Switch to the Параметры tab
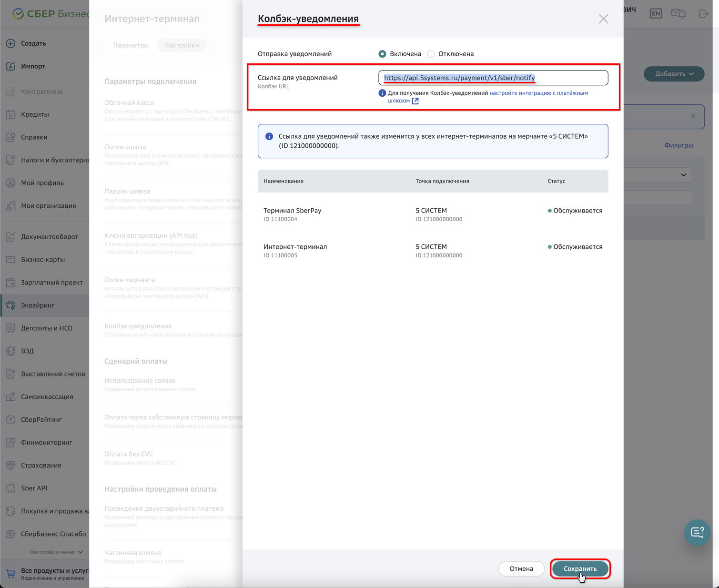Image resolution: width=719 pixels, height=588 pixels. pos(131,45)
